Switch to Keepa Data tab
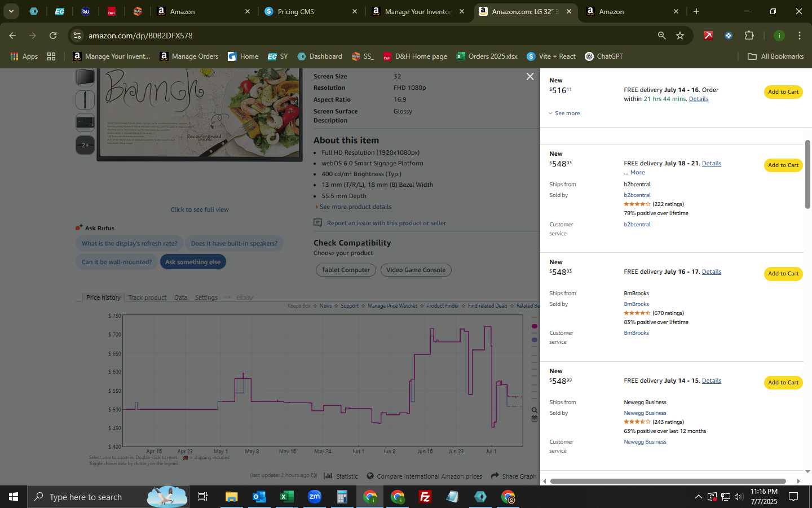This screenshot has height=508, width=812. pyautogui.click(x=180, y=297)
